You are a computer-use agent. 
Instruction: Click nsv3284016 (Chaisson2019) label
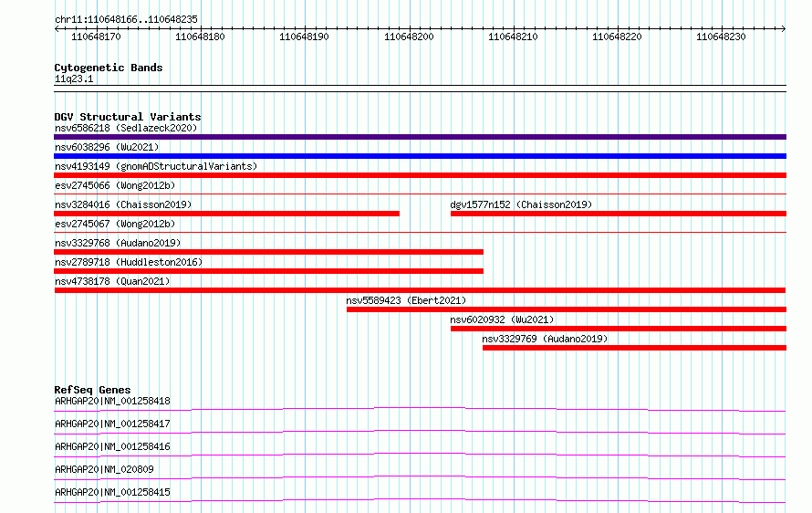[123, 204]
